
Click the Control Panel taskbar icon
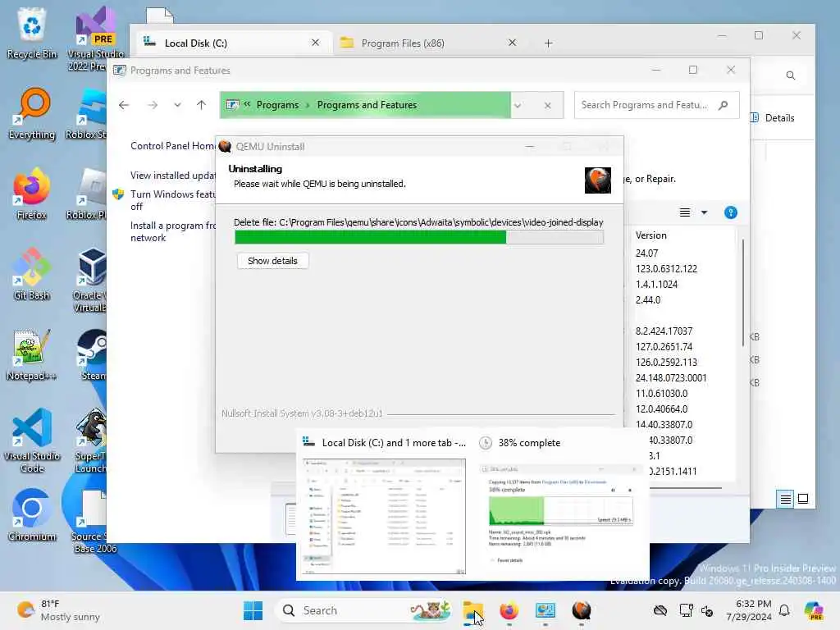tap(546, 610)
